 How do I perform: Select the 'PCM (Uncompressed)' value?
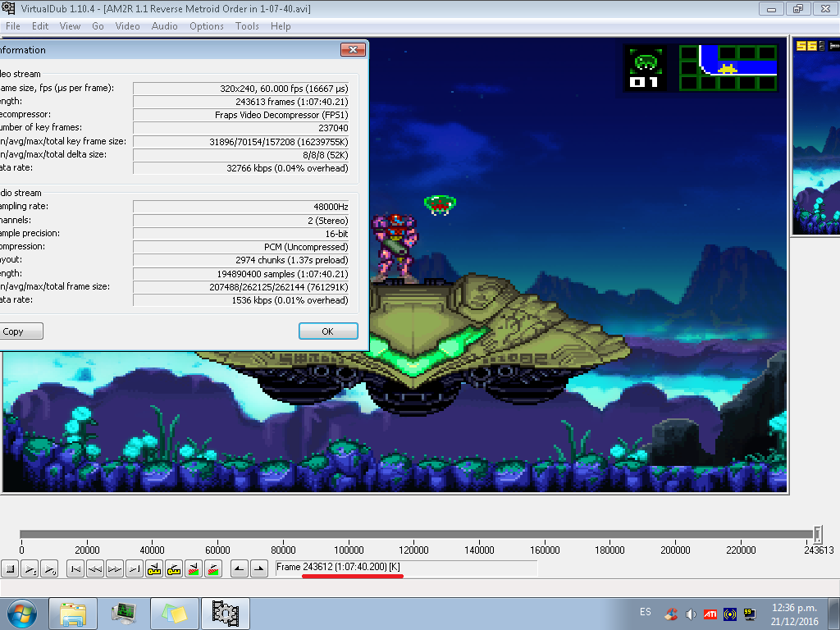[241, 247]
